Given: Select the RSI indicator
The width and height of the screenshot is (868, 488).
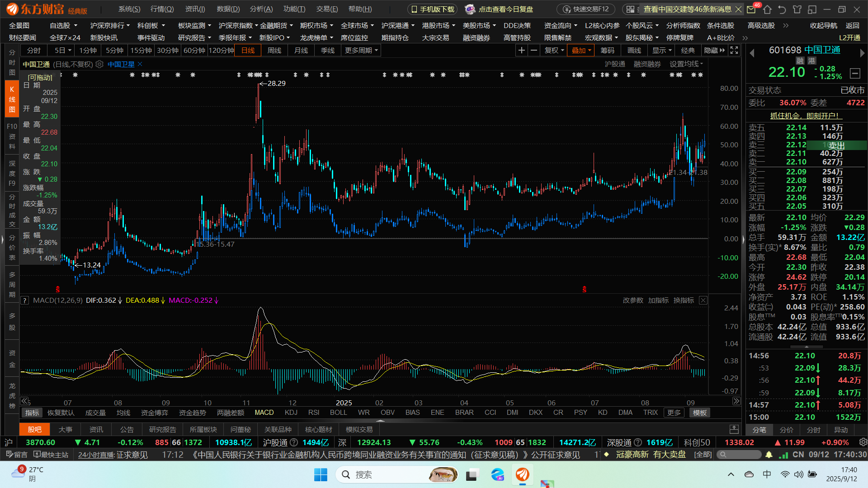Looking at the screenshot, I should tap(314, 413).
